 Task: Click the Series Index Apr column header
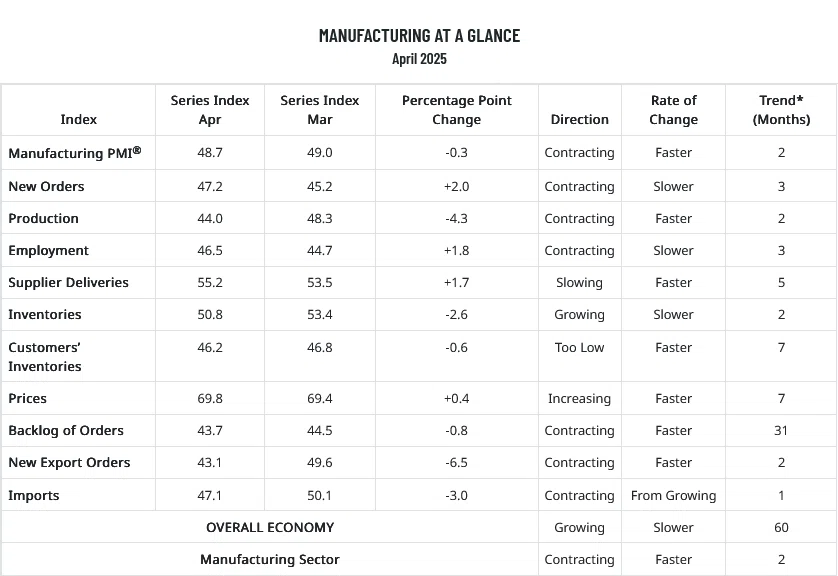210,110
